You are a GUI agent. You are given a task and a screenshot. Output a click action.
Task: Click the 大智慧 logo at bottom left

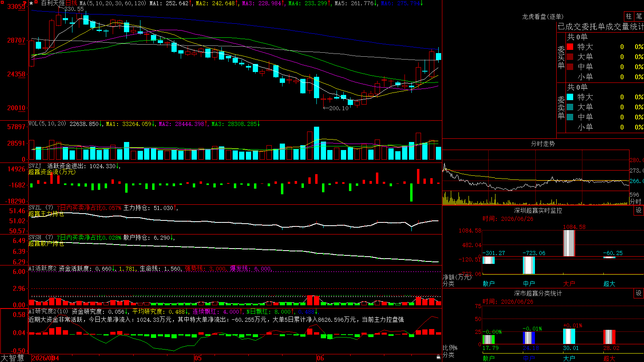click(x=12, y=358)
